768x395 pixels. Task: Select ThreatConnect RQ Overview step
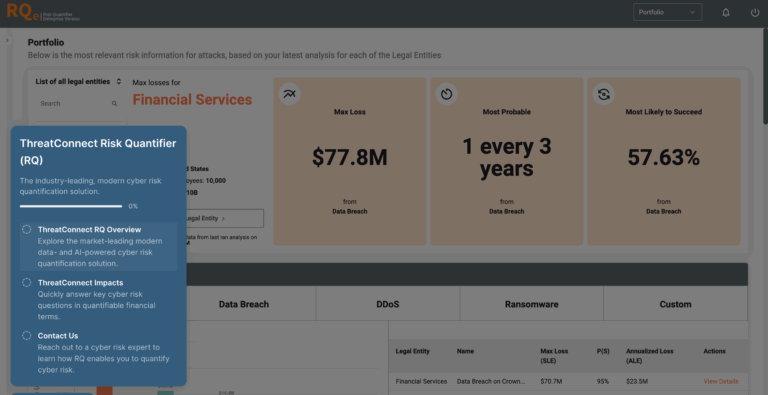[99, 247]
